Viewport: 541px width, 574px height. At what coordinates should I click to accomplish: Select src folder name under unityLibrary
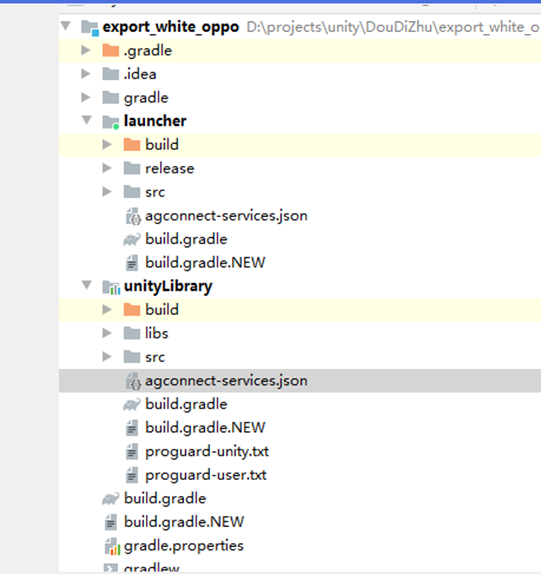155,357
